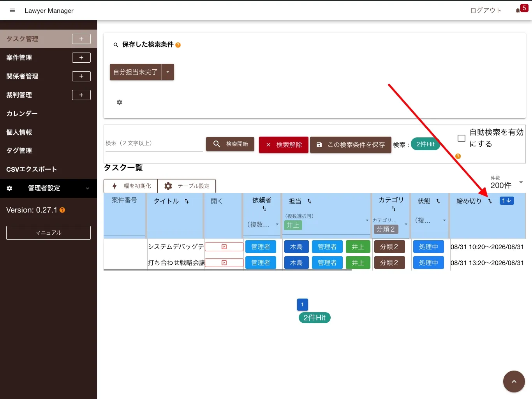Expand the 管理者設定 sidebar section
This screenshot has width=532, height=399.
[48, 188]
